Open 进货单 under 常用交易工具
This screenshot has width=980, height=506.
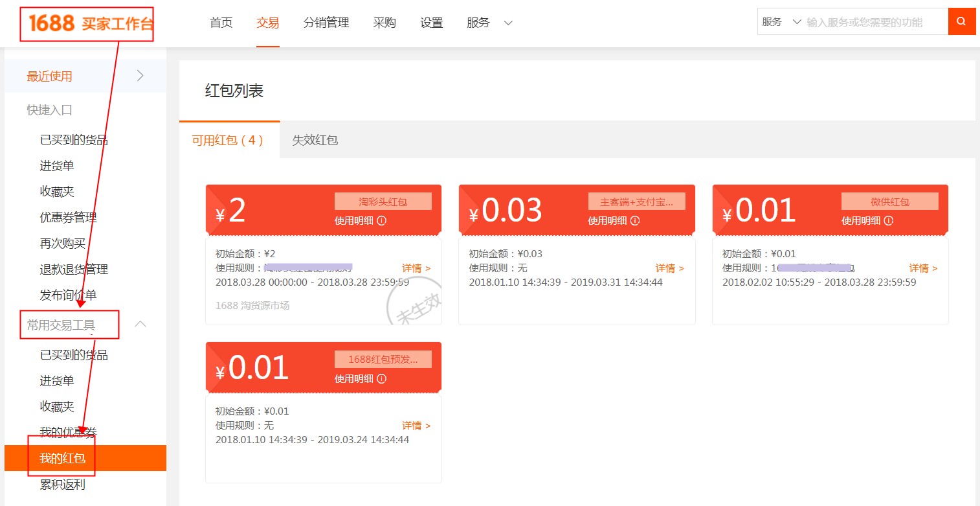pyautogui.click(x=57, y=381)
